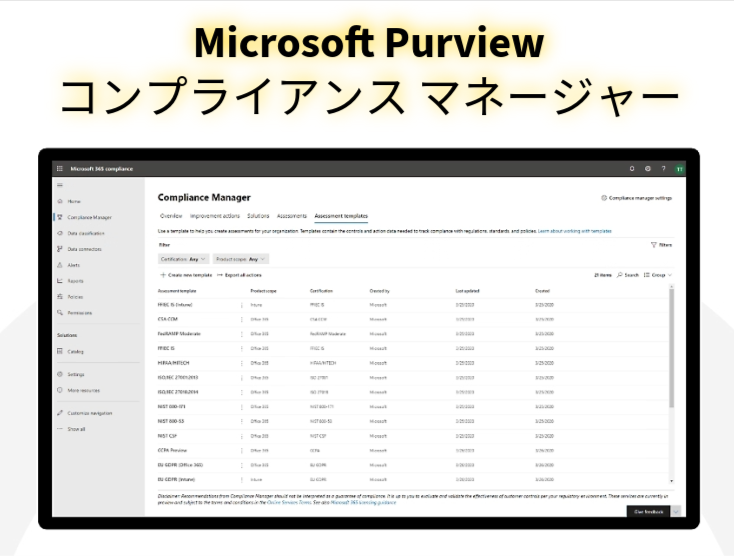Open the HIPAA/HITECH template
The width and height of the screenshot is (734, 556).
[173, 363]
